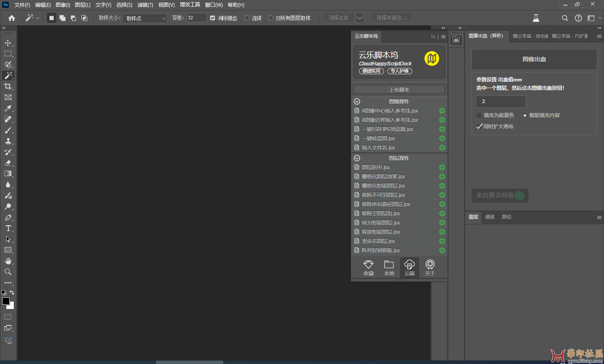Enable the 连续 checkbox

[247, 18]
